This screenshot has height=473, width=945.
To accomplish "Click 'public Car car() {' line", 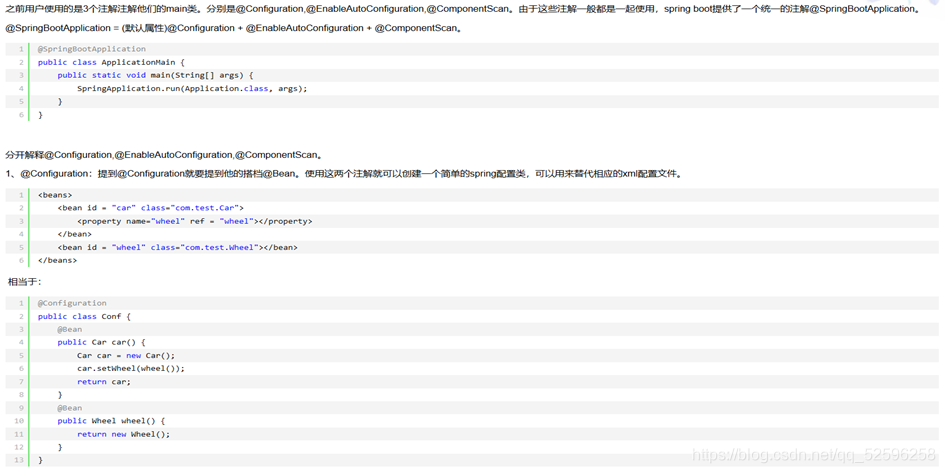I will (101, 342).
